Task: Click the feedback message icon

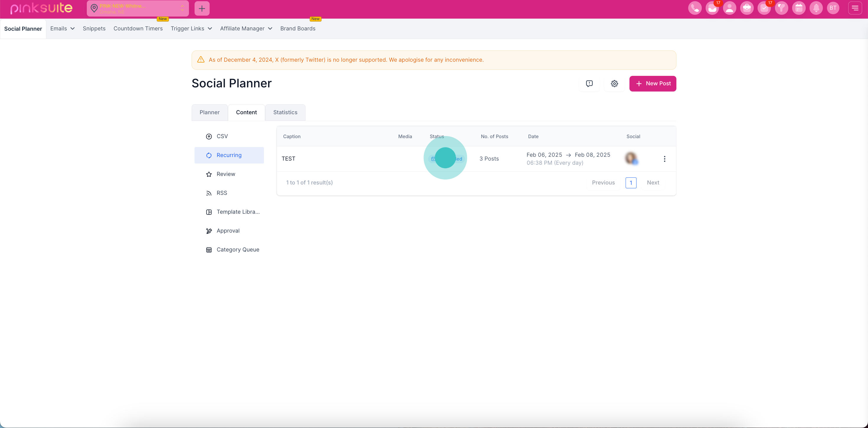Action: tap(589, 84)
